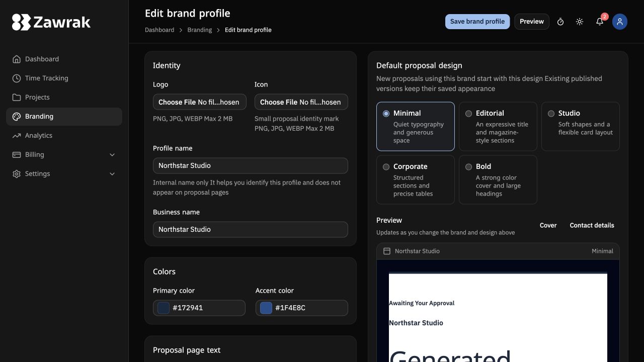The height and width of the screenshot is (362, 644).
Task: Select the Bold design option
Action: tap(498, 179)
